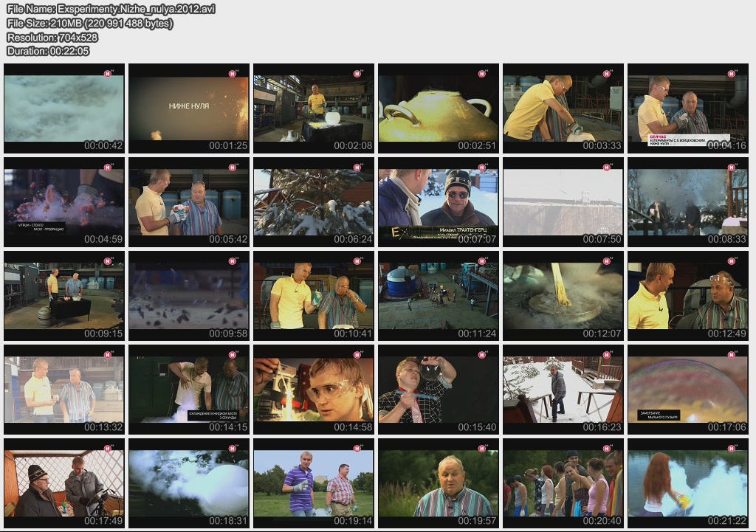Click the safety goggles close-up at 00:14:58
Image resolution: width=756 pixels, height=532 pixels.
(x=314, y=390)
